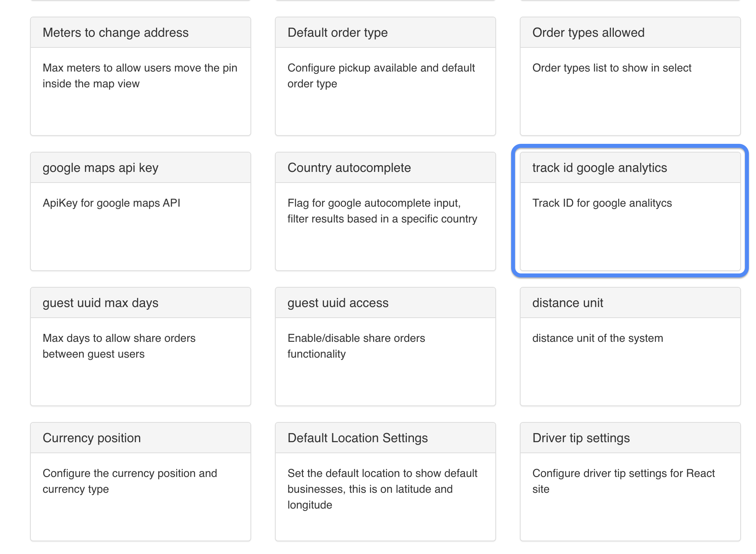Viewport: 756px width, 554px height.
Task: Open the Currency position card
Action: point(141,482)
